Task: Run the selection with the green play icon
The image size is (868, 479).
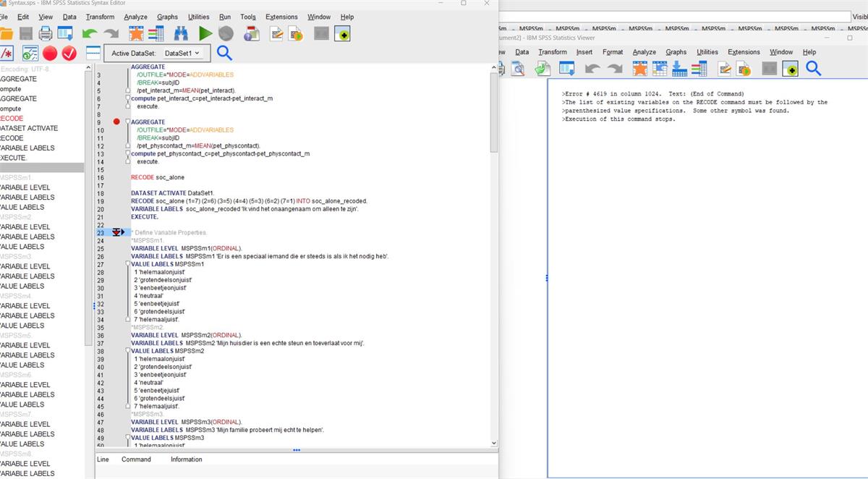Action: 205,33
